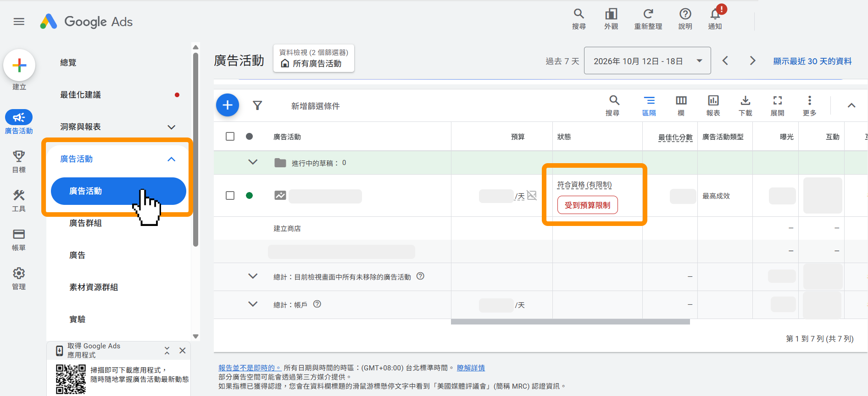Click the 新增篩選條件 filter field

316,106
